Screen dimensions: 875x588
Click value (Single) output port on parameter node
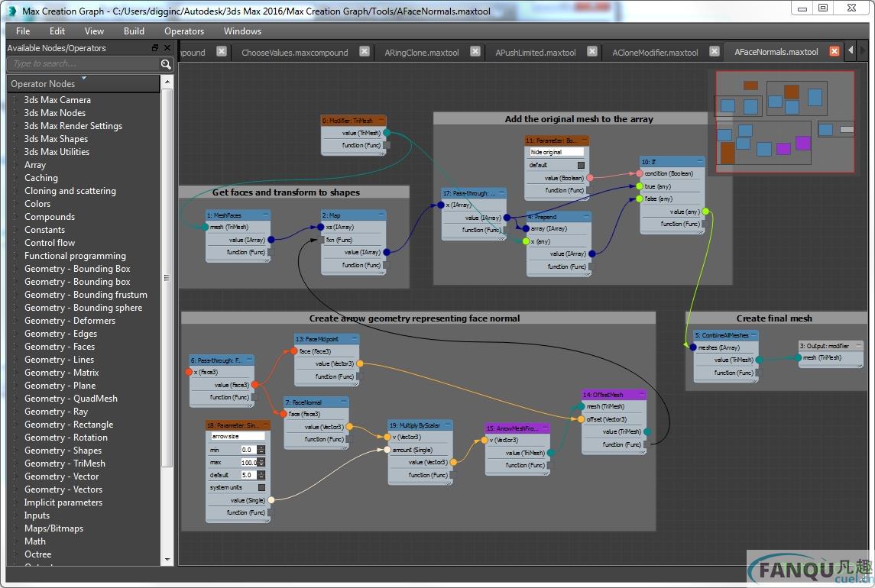click(x=271, y=500)
